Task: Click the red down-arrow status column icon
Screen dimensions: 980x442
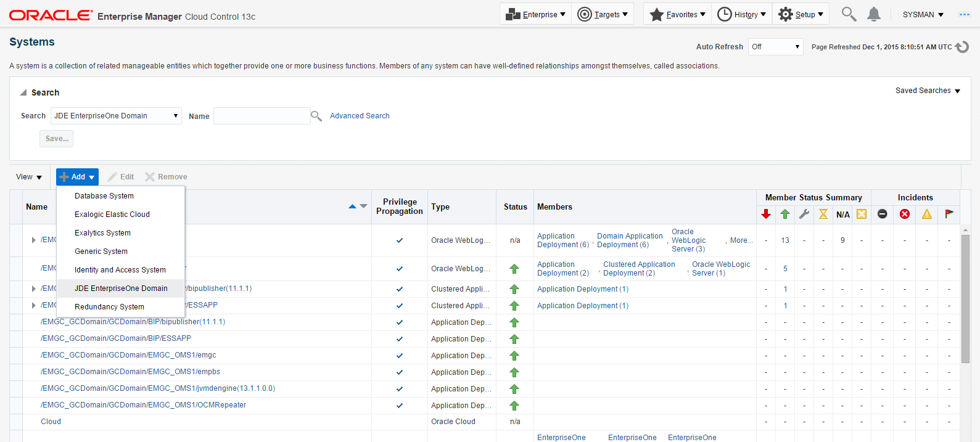Action: pyautogui.click(x=766, y=214)
